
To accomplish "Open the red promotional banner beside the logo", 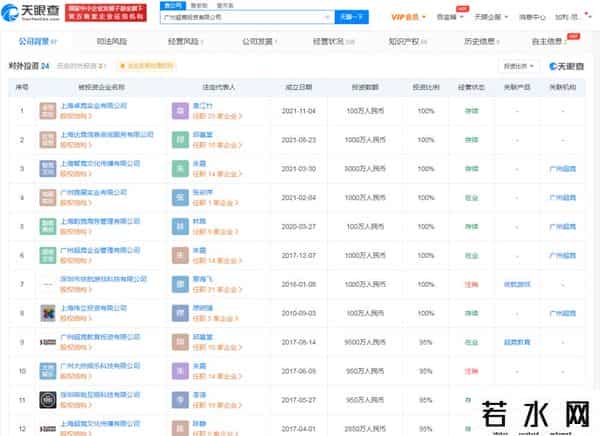I will [x=106, y=13].
